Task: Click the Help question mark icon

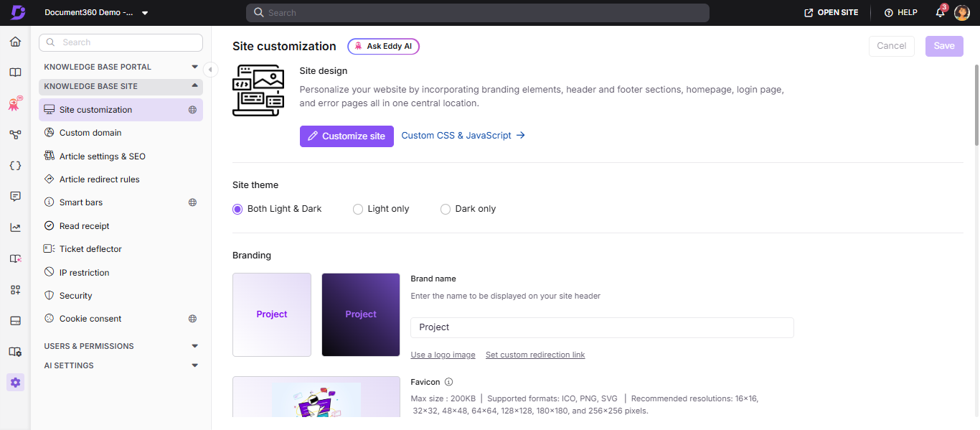Action: coord(889,13)
